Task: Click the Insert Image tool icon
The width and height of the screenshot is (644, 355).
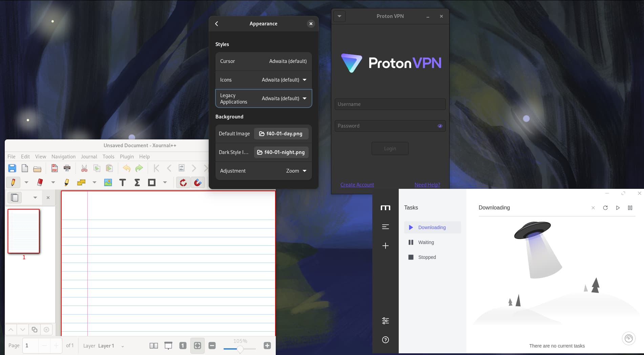Action: click(x=108, y=182)
